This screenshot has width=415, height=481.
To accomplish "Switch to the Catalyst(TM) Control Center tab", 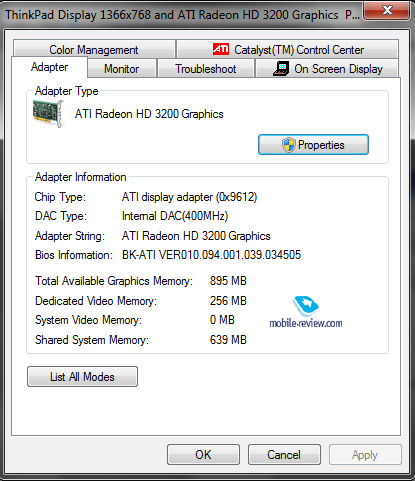I will coord(288,49).
